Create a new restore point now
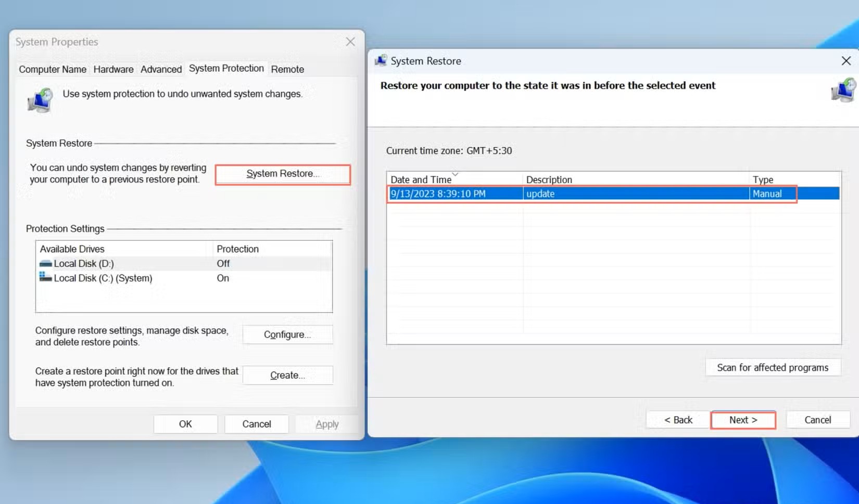 (287, 375)
